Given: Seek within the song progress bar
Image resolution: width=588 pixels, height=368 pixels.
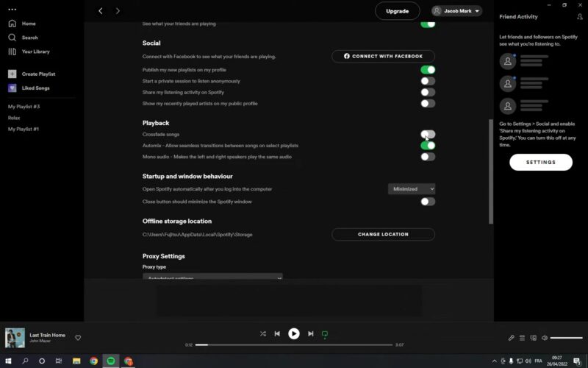Looking at the screenshot, I should tap(293, 344).
